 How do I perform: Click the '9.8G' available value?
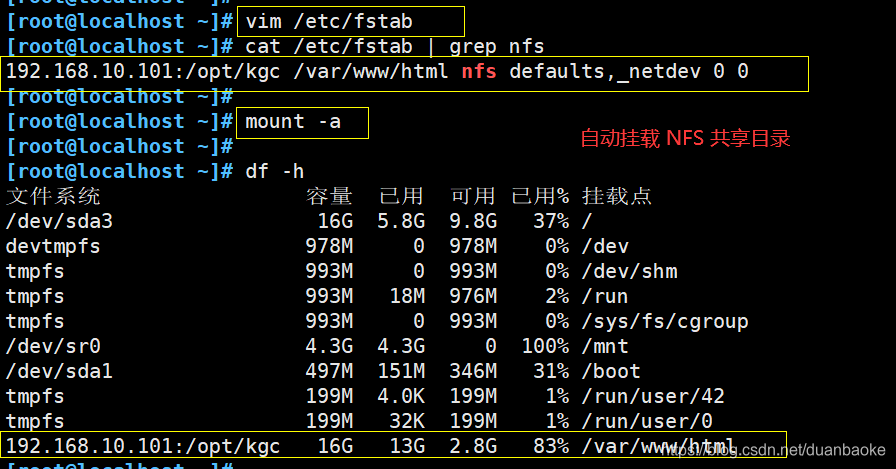coord(473,222)
